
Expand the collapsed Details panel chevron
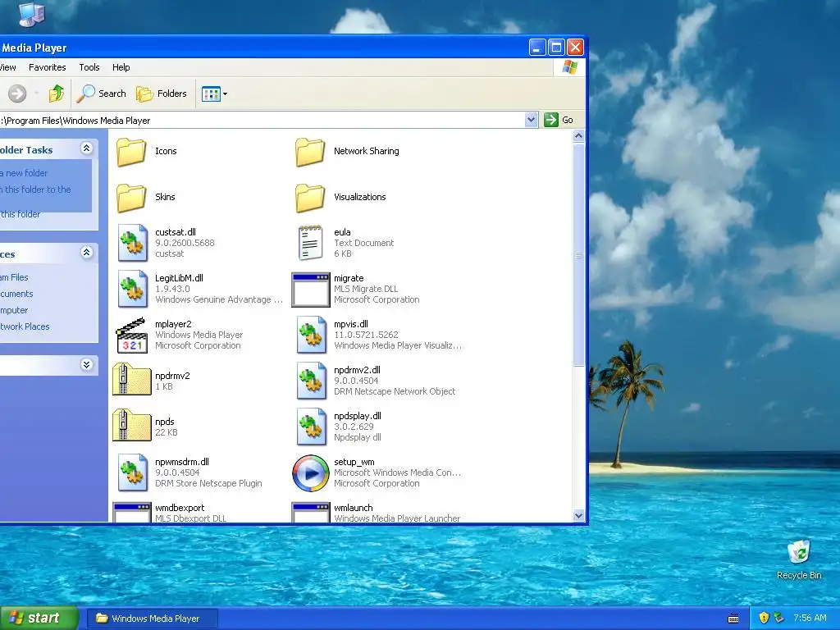point(86,365)
